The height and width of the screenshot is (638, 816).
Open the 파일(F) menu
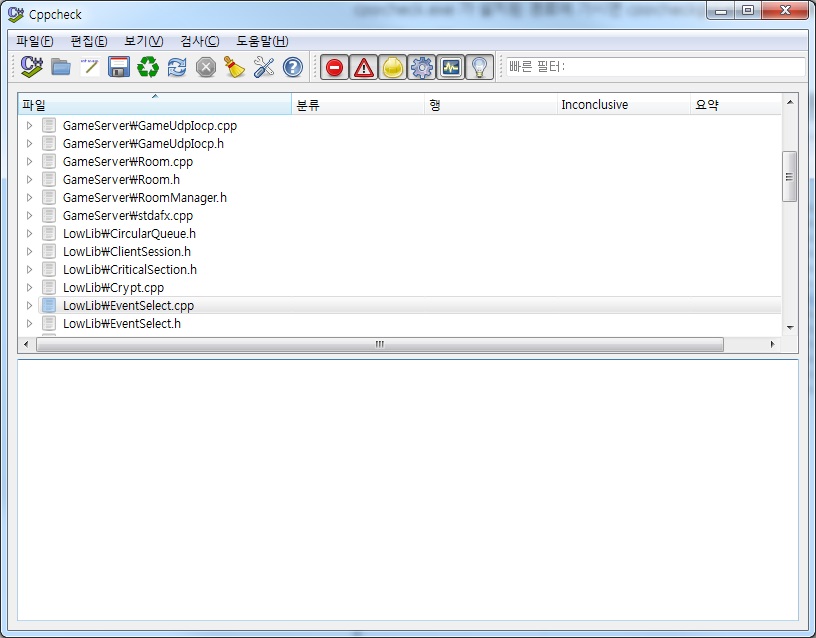(x=35, y=41)
